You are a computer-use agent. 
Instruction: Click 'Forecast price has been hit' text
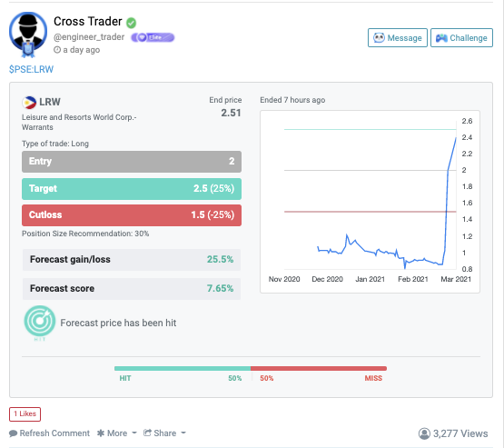pos(118,323)
